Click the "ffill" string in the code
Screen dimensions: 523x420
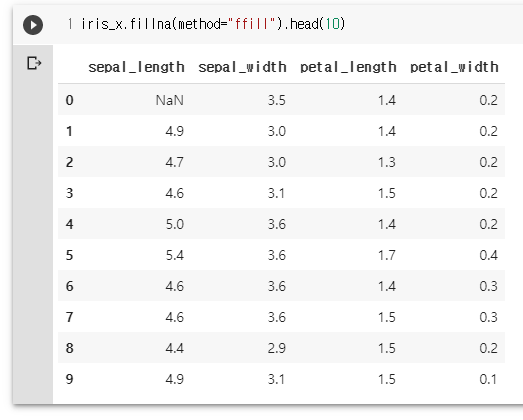click(x=251, y=24)
